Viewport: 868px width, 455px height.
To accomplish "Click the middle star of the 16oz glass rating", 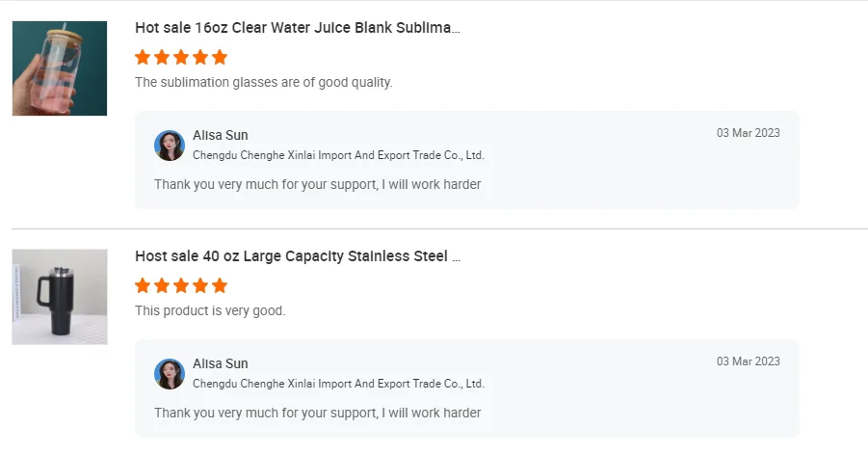I will (x=181, y=57).
